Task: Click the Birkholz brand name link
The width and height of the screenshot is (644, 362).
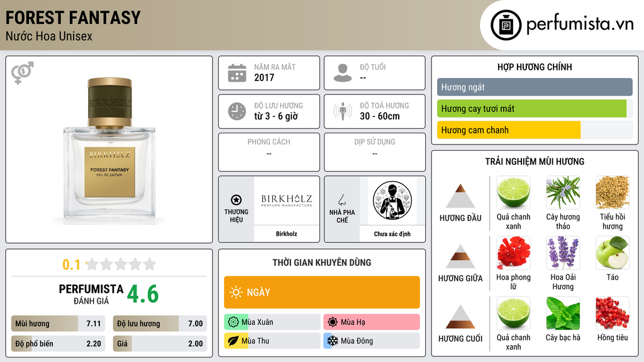Action: point(286,234)
